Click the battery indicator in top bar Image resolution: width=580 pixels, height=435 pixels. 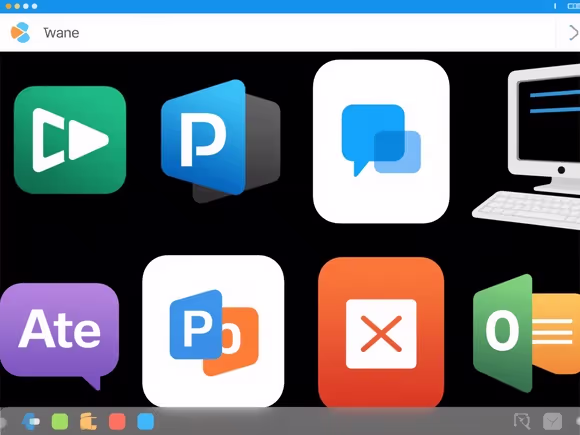pyautogui.click(x=574, y=6)
